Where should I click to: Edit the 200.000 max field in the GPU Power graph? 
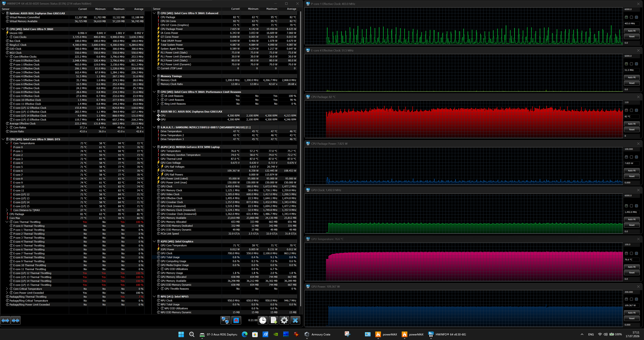632,292
